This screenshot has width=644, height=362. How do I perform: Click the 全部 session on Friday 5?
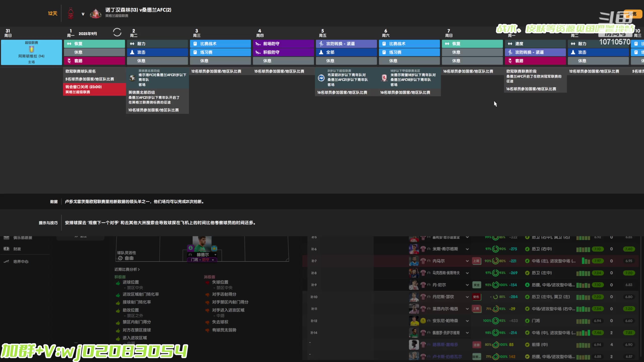(346, 52)
